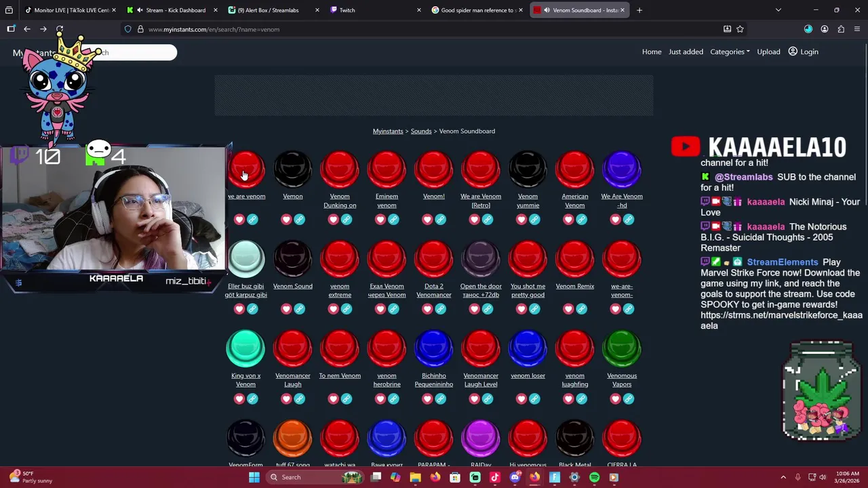Copy share link for Vemon sound
Screen dimensions: 868x488
point(300,220)
